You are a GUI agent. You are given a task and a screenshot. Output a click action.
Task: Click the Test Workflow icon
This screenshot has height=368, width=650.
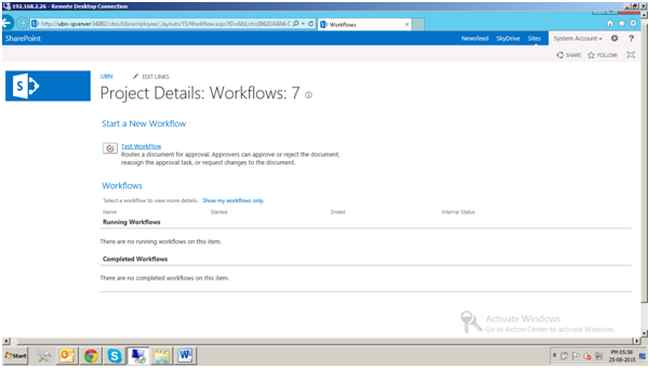coord(110,148)
